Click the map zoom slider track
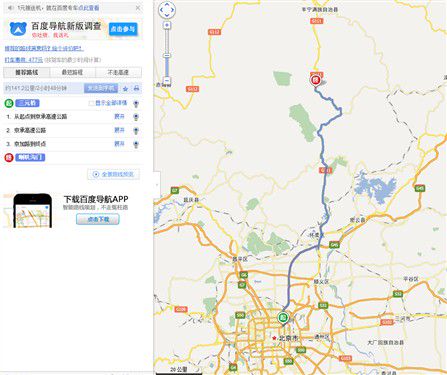 click(x=167, y=53)
